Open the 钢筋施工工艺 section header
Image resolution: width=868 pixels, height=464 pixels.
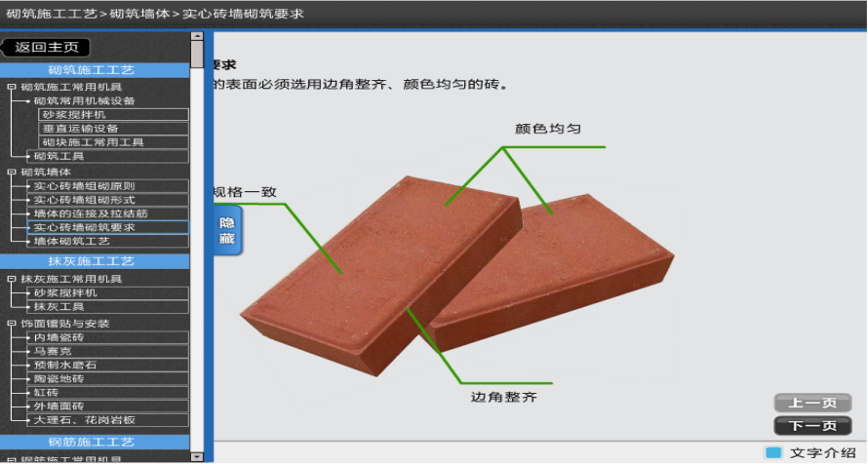(x=95, y=442)
